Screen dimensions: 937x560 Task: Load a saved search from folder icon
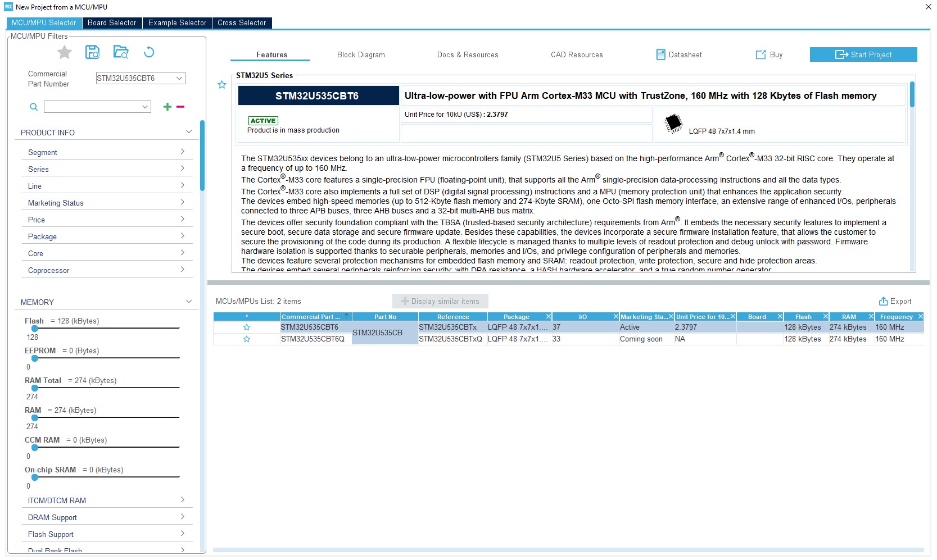coord(121,52)
